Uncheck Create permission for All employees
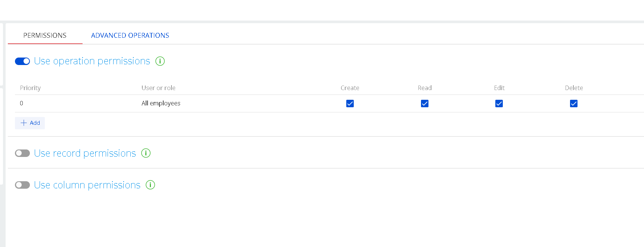The height and width of the screenshot is (247, 644). (350, 104)
